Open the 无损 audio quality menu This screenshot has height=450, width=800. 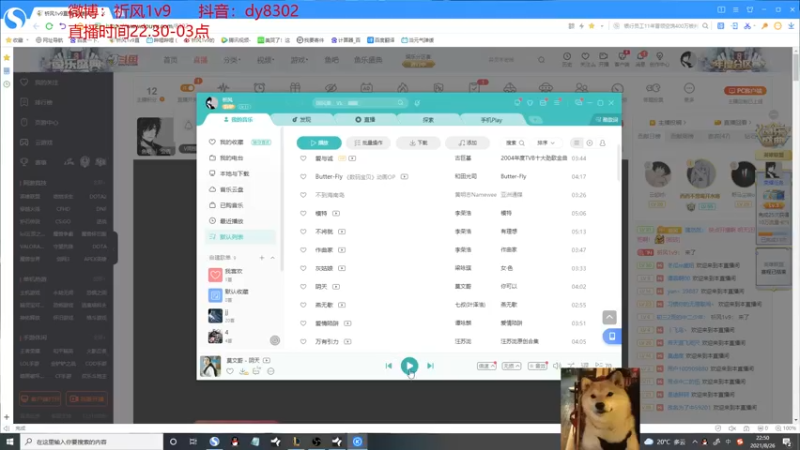(511, 366)
